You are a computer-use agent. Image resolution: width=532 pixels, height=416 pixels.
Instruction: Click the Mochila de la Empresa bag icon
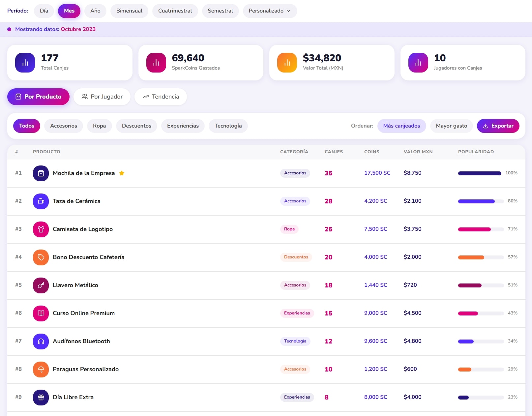tap(41, 173)
